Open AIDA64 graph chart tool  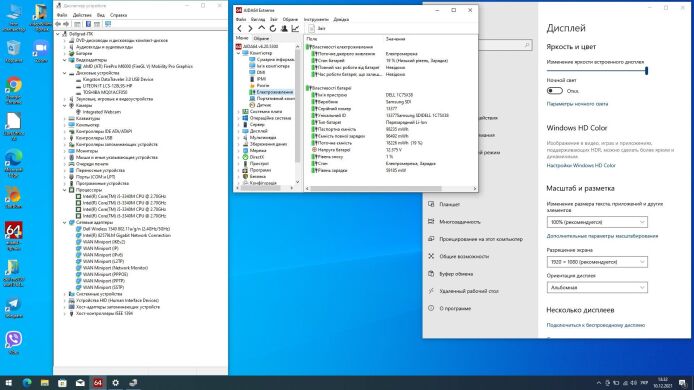coord(295,28)
